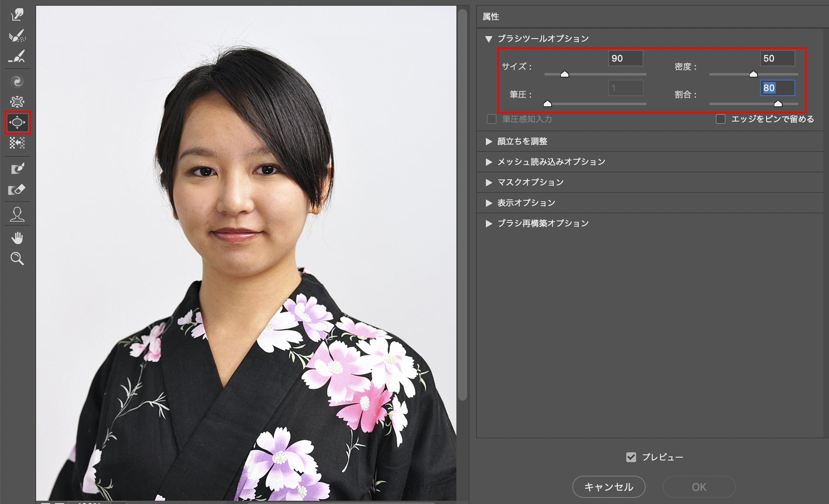
Task: Select the Hand tool
Action: pyautogui.click(x=17, y=238)
